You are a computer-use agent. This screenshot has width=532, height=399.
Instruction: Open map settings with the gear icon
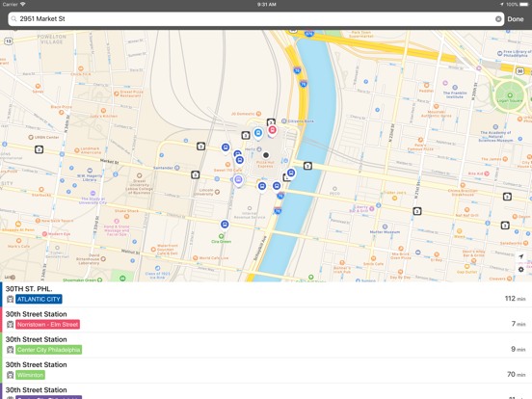coord(521,270)
